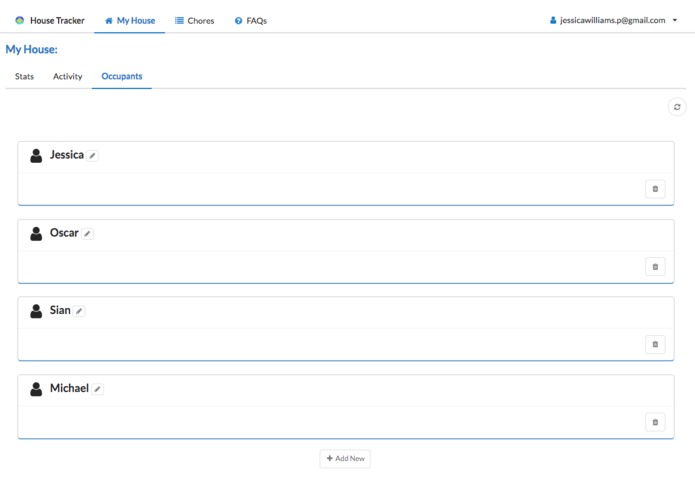Delete Oscar using the trash icon
Image resolution: width=695 pixels, height=494 pixels.
coord(655,267)
